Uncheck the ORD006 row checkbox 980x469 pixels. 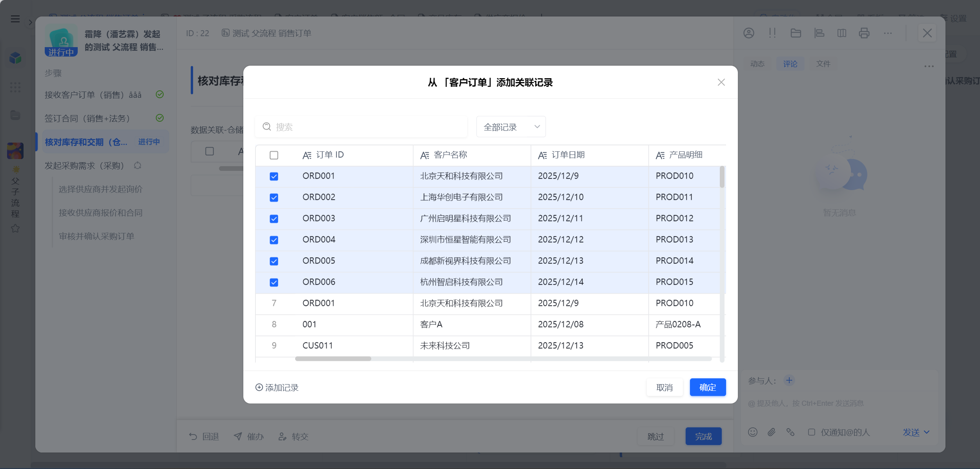click(274, 282)
